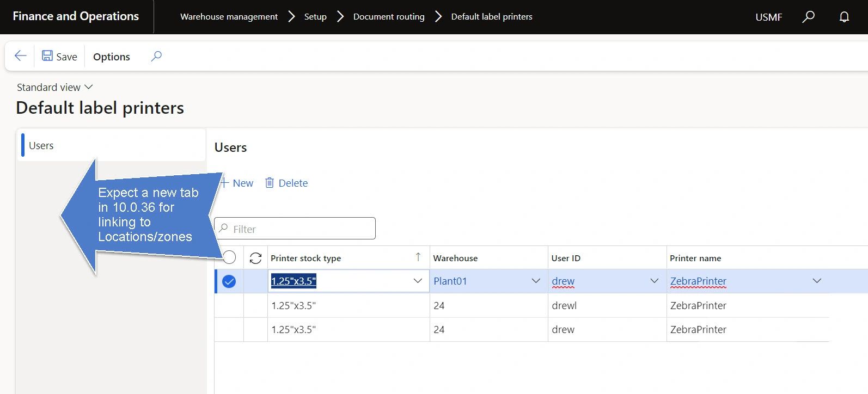Open the Options menu
The width and height of the screenshot is (868, 394).
coord(112,57)
